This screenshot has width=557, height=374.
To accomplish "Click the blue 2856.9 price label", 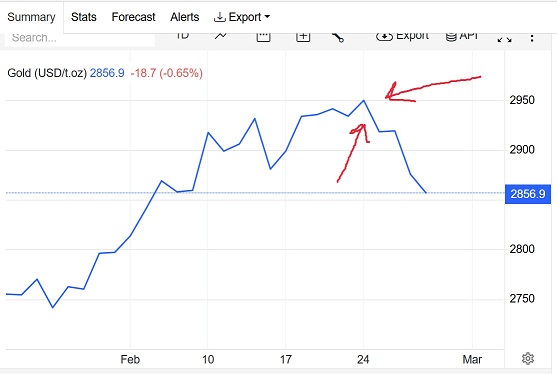I will [528, 194].
